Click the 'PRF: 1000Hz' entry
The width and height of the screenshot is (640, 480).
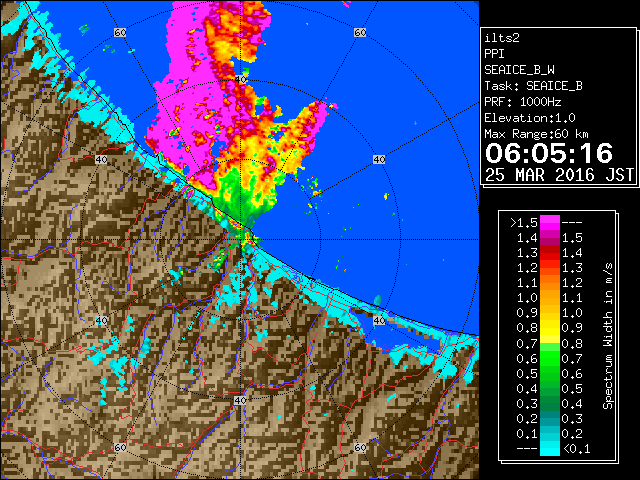tap(523, 102)
